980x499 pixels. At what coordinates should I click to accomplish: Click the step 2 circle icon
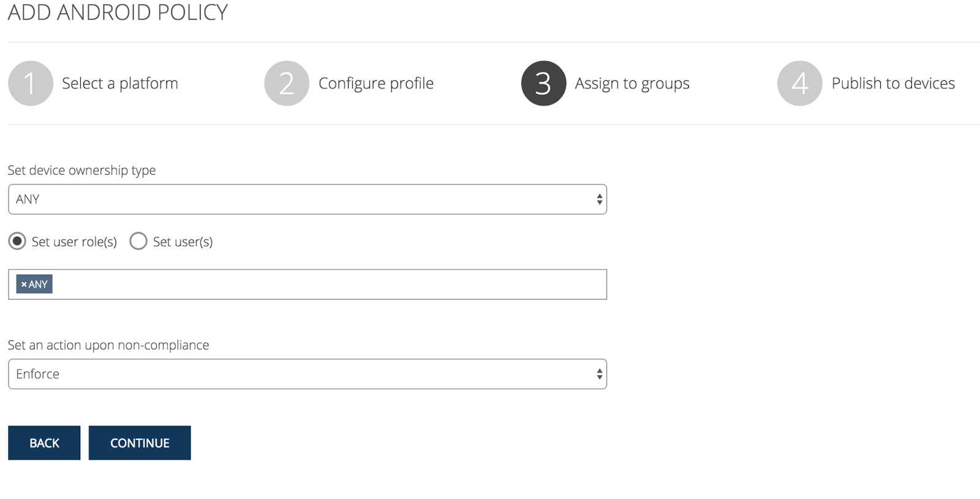(287, 83)
